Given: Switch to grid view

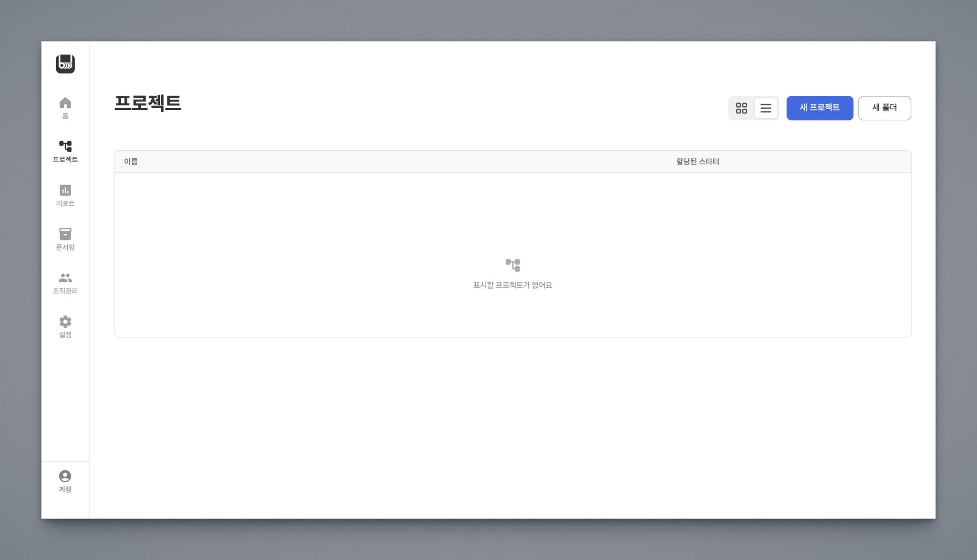Looking at the screenshot, I should pos(741,108).
